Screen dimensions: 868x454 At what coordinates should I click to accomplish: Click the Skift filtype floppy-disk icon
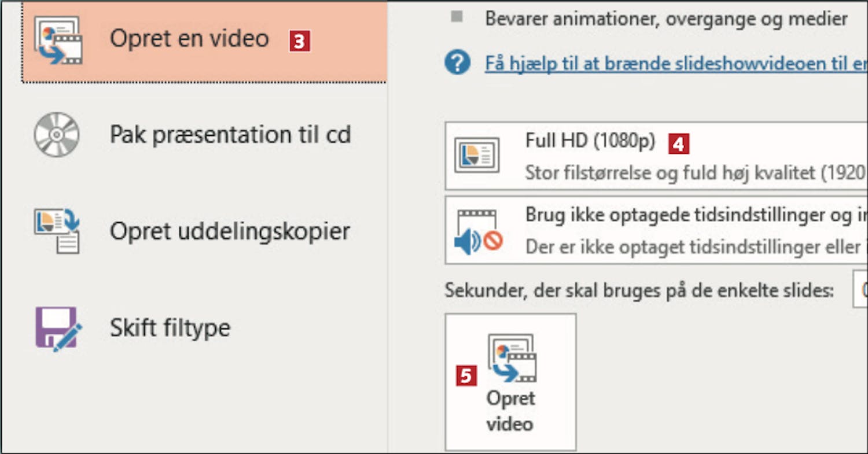(58, 328)
